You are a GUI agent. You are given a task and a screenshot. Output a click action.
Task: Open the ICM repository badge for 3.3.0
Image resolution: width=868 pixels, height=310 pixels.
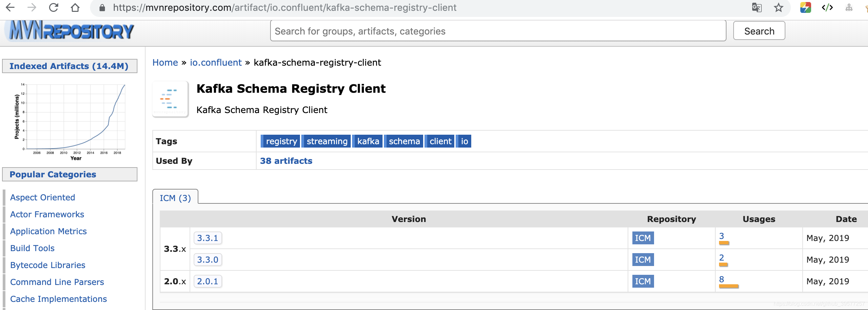click(643, 260)
